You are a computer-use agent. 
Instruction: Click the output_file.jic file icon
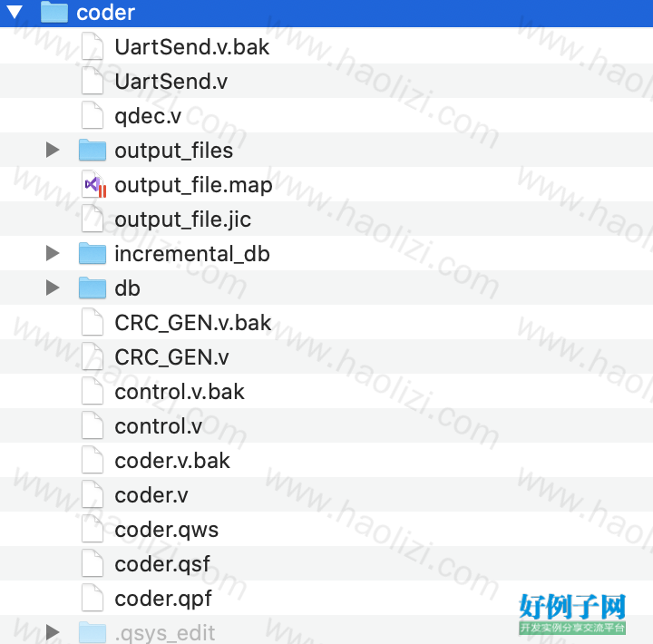[92, 219]
